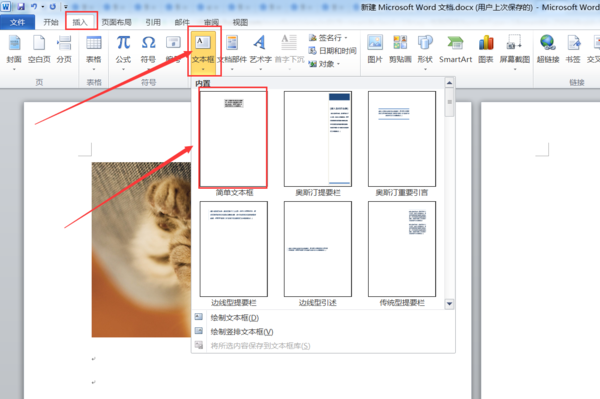The image size is (600, 399).
Task: Click the Text Box (文本框) button
Action: click(x=203, y=52)
